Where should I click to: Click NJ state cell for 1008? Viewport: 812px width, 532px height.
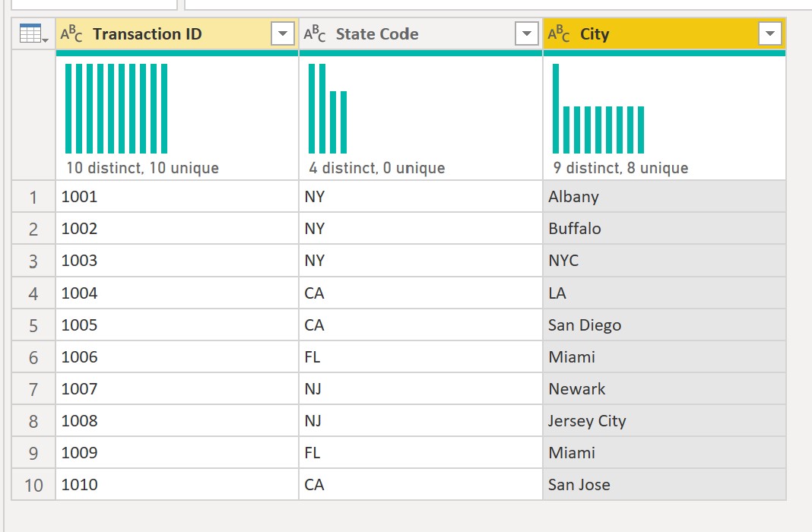click(420, 421)
